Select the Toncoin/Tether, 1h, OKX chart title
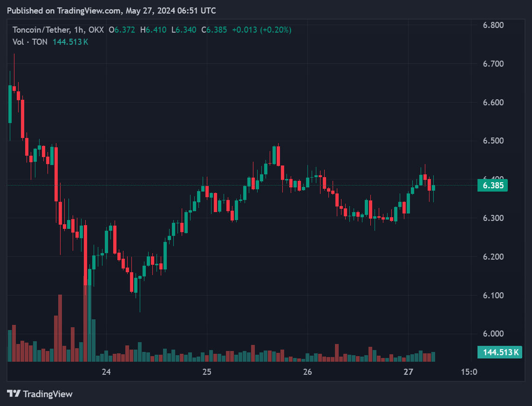Image resolution: width=532 pixels, height=406 pixels. pyautogui.click(x=59, y=30)
